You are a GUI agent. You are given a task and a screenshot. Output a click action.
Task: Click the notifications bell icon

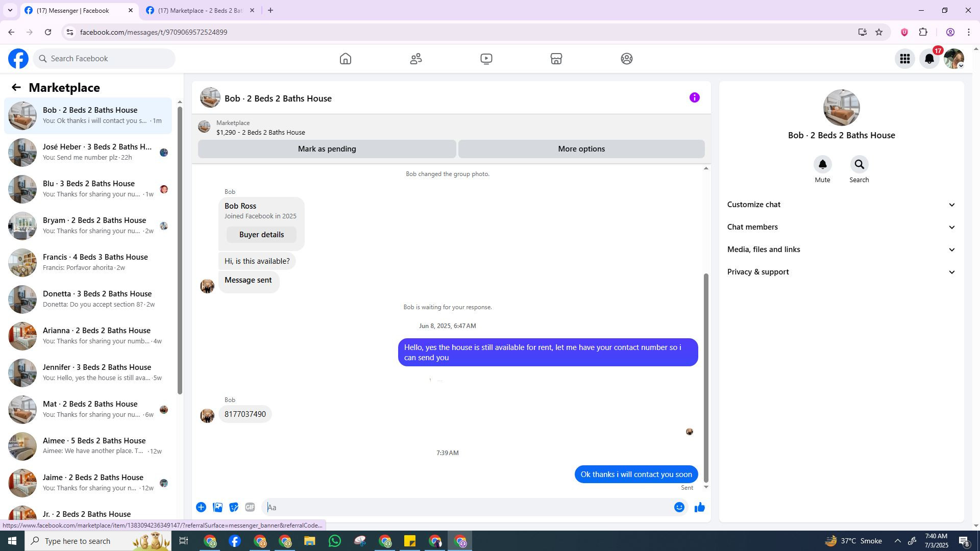point(929,59)
